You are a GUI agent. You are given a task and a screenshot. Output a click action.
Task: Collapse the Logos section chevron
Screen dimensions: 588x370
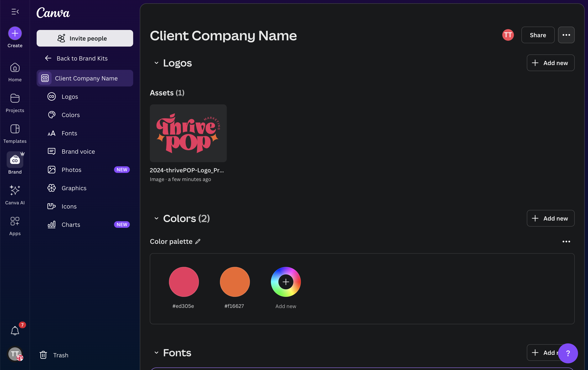tap(156, 63)
